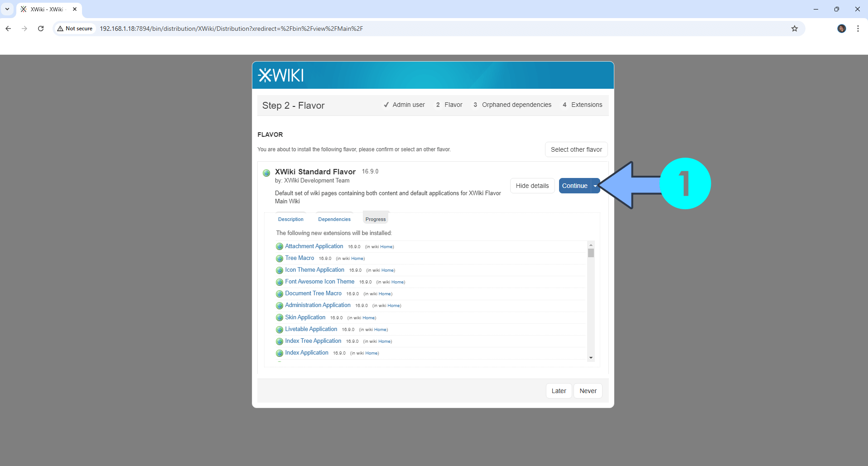This screenshot has height=466, width=868.
Task: Click Select other flavor button
Action: [x=576, y=149]
